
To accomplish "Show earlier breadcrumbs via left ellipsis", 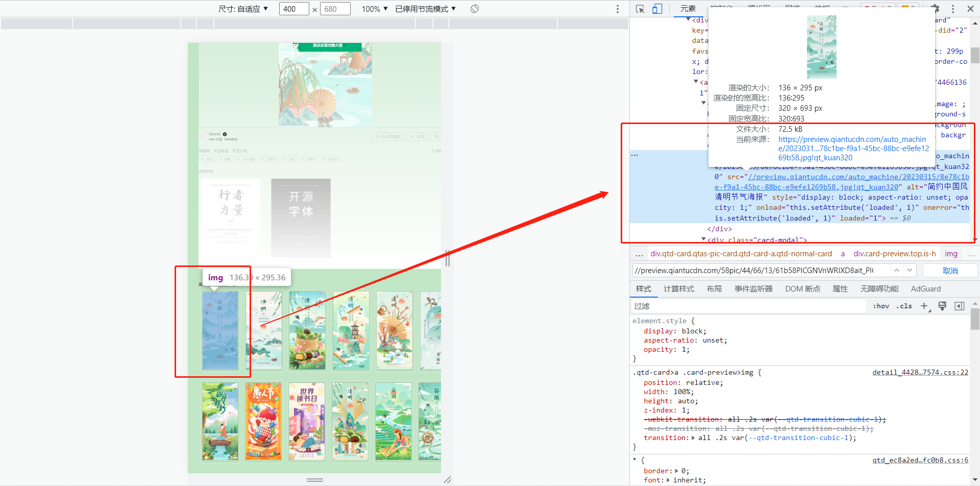I will tap(639, 254).
